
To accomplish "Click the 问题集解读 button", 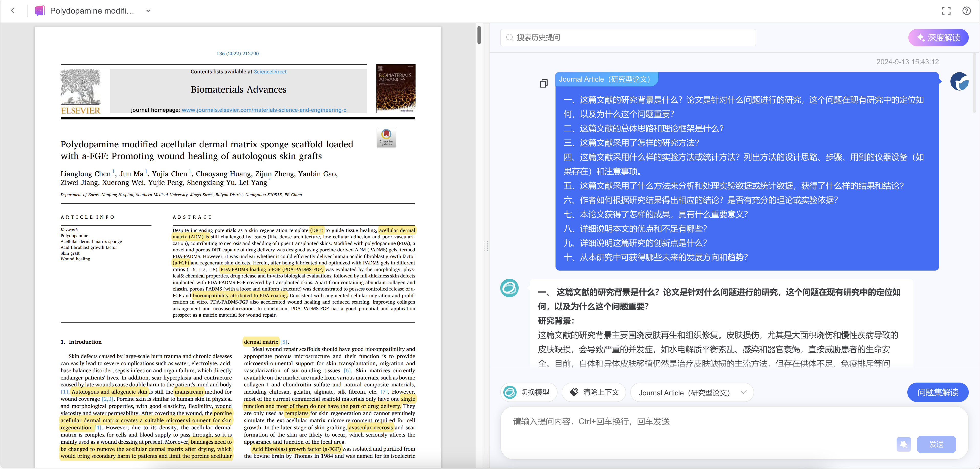I will [937, 392].
